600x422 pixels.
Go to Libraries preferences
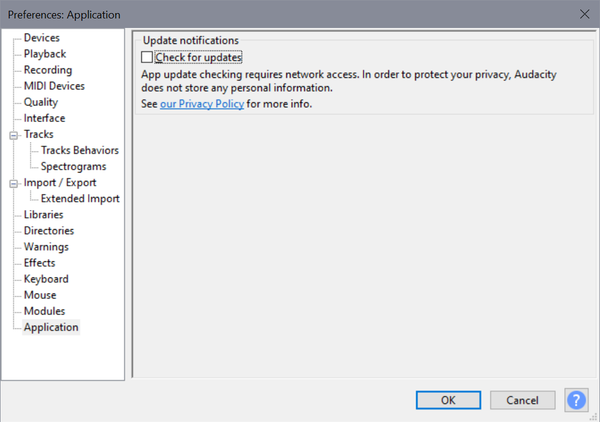43,214
